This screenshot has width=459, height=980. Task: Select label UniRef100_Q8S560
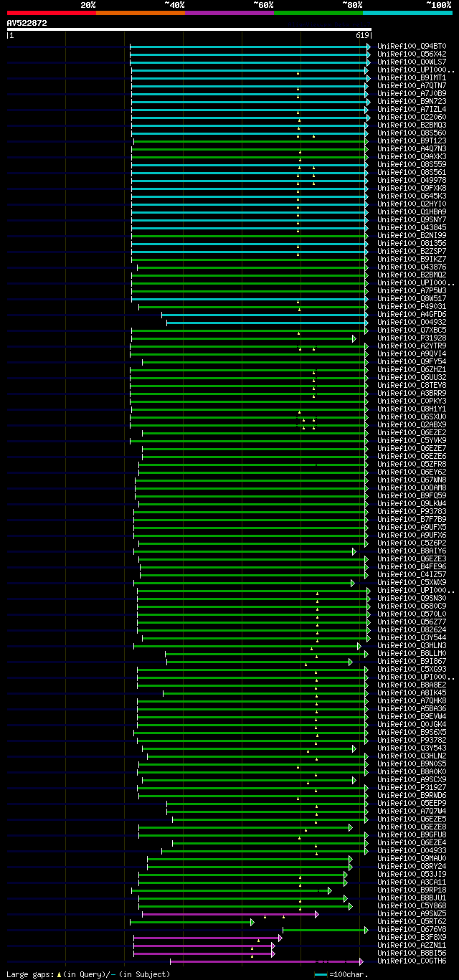click(x=412, y=133)
